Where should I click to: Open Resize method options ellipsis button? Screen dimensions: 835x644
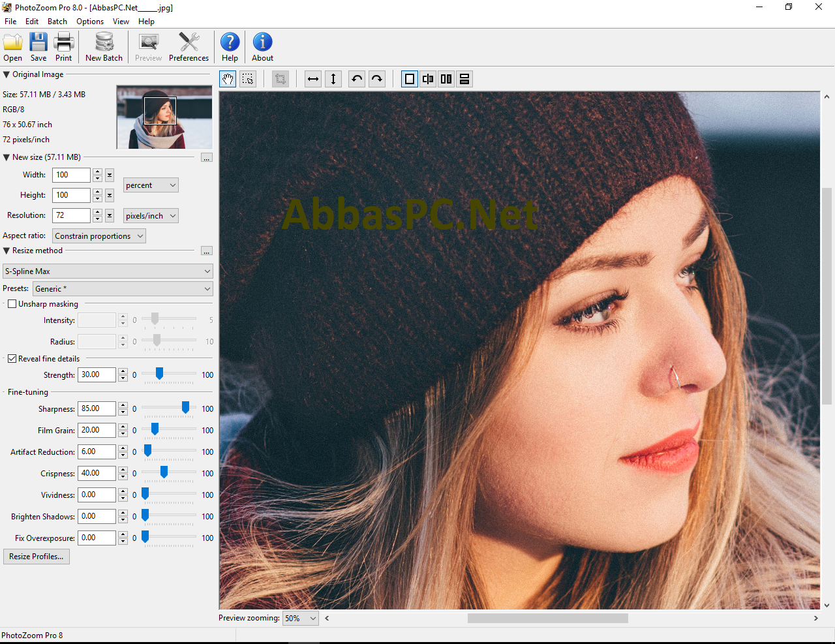(207, 251)
